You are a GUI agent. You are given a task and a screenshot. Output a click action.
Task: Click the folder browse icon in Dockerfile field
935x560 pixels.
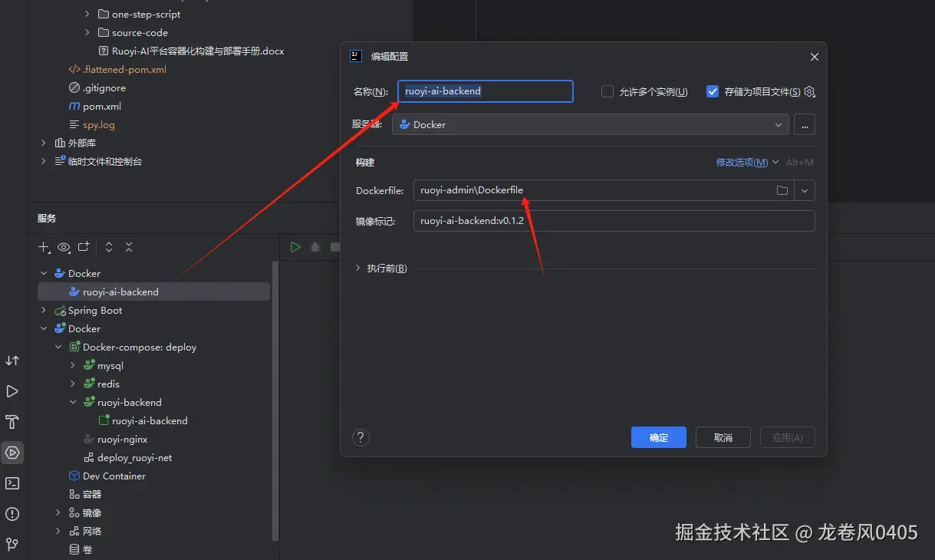click(x=782, y=190)
